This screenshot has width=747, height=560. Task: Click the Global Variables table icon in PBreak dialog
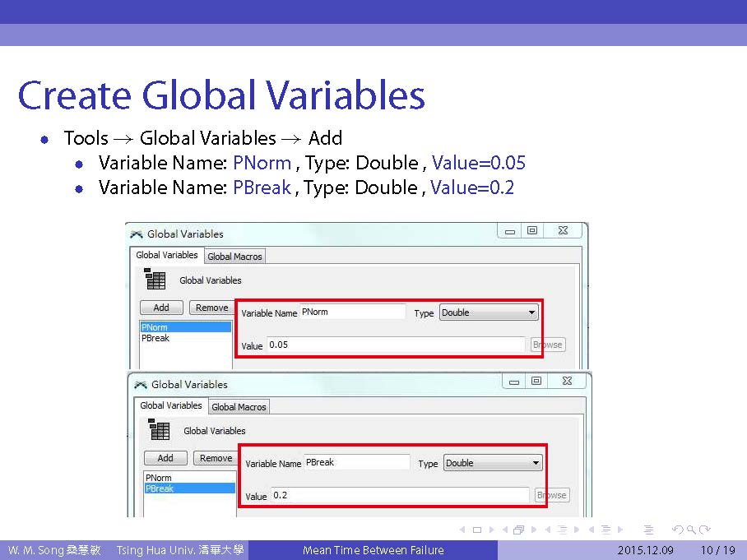159,429
